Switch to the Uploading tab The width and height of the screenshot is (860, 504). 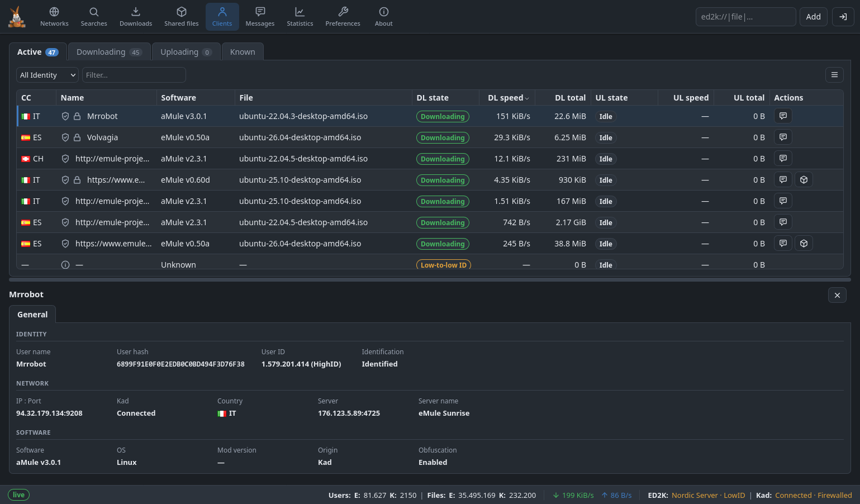click(x=186, y=52)
